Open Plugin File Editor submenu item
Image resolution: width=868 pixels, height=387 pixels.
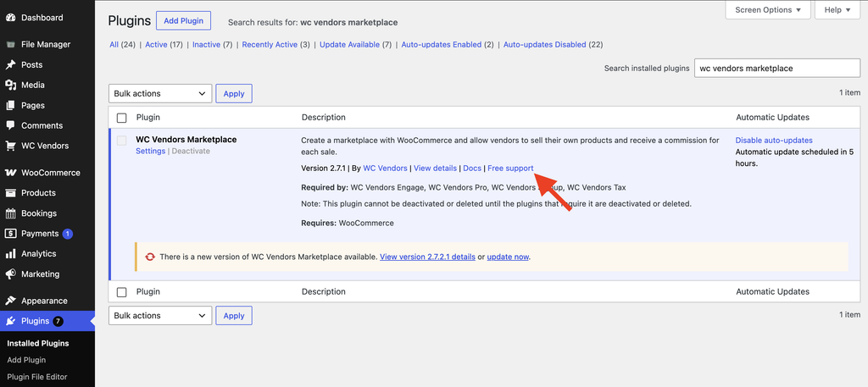tap(37, 377)
